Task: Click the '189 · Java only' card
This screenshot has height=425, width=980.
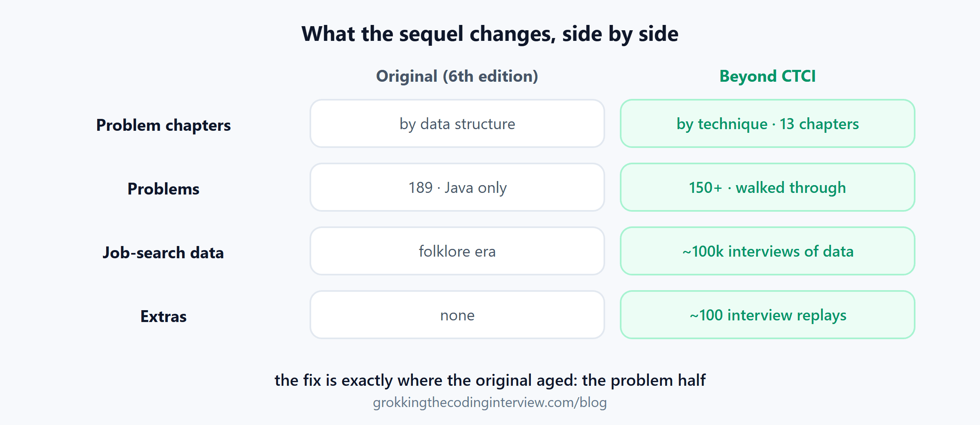Action: (457, 187)
